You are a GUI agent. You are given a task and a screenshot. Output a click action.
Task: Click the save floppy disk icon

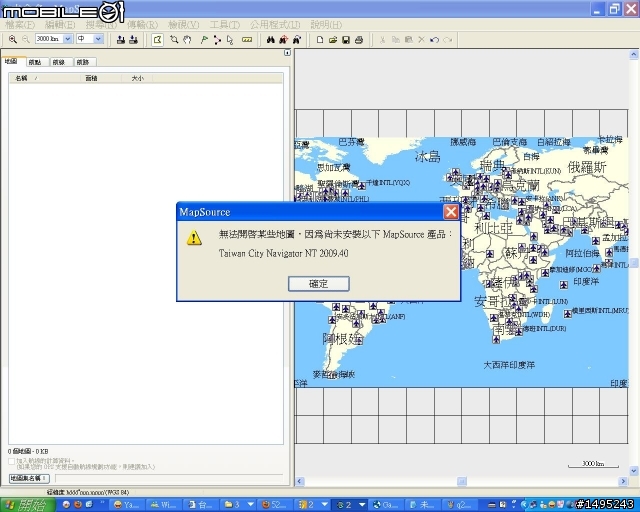pos(346,40)
